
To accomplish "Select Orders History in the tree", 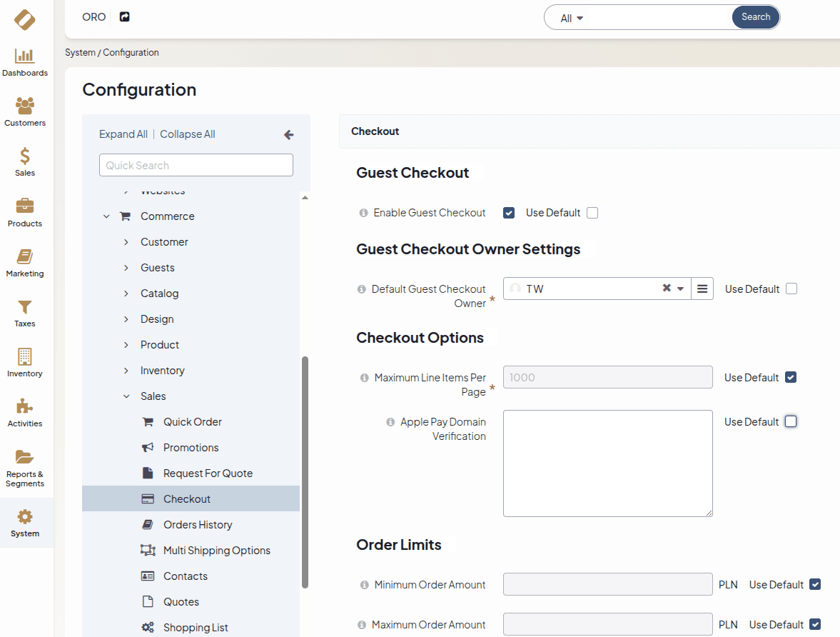I will point(198,525).
